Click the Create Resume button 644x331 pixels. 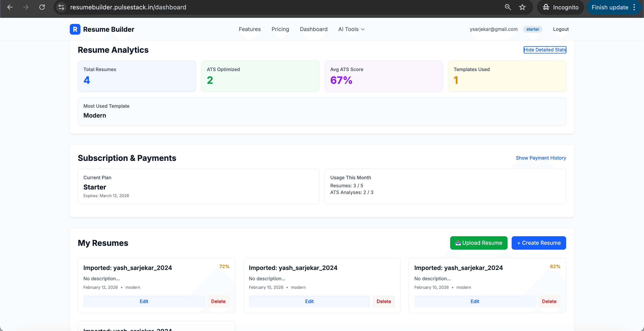click(x=539, y=243)
